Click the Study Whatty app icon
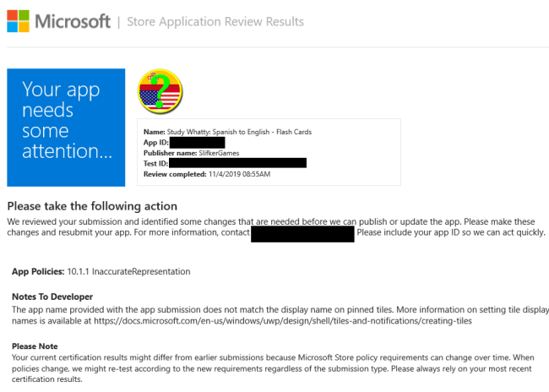 (x=160, y=92)
